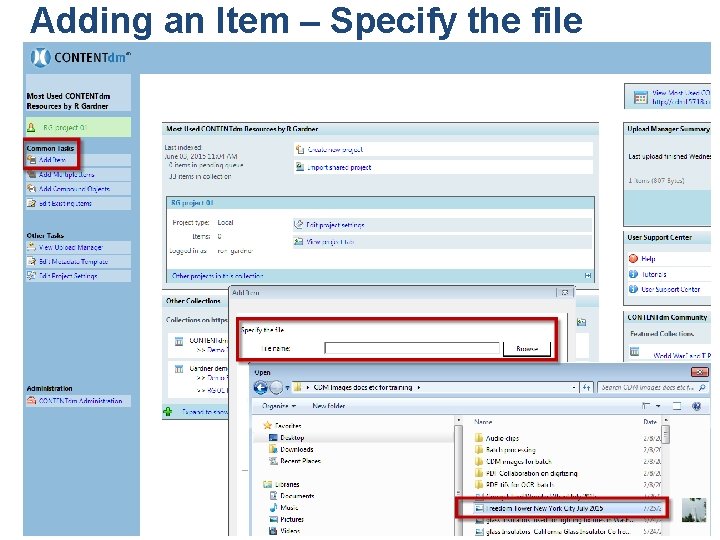Click the Edit Existing Items icon
The width and height of the screenshot is (720, 540).
pyautogui.click(x=31, y=203)
